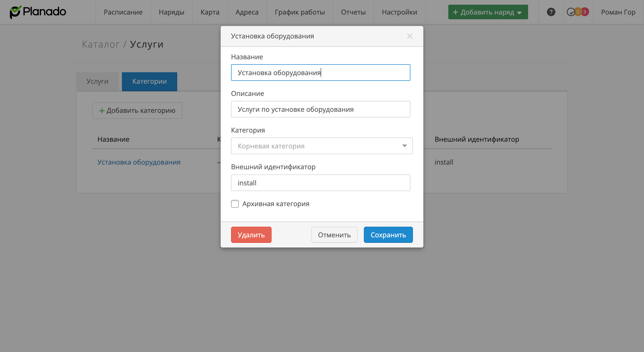Open the Роман Гор user menu
The image size is (644, 352).
coord(618,12)
